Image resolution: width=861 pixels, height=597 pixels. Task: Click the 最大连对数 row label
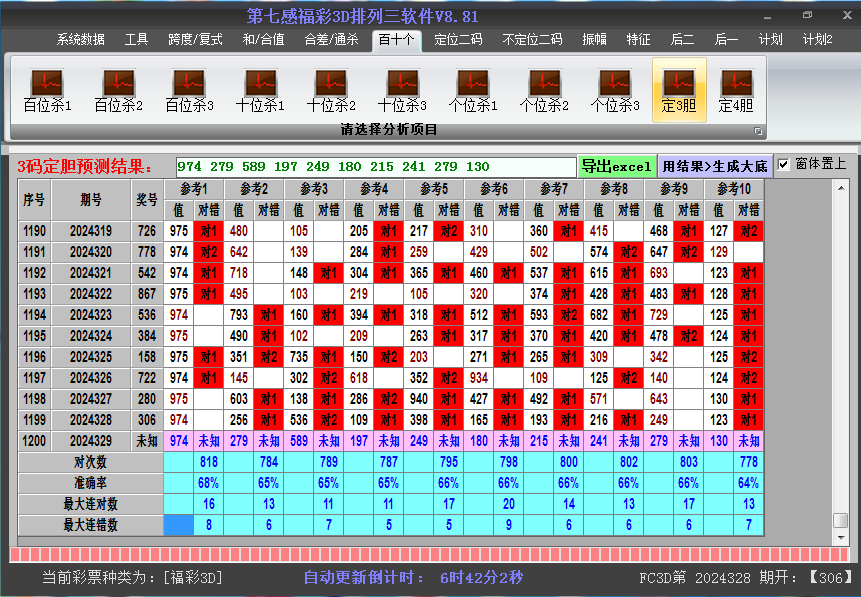pyautogui.click(x=91, y=504)
